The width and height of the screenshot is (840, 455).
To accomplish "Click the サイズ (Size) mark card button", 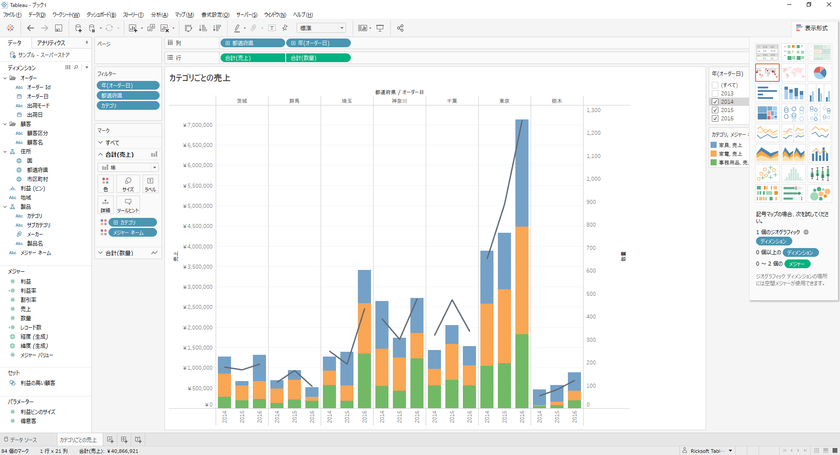I will 128,184.
